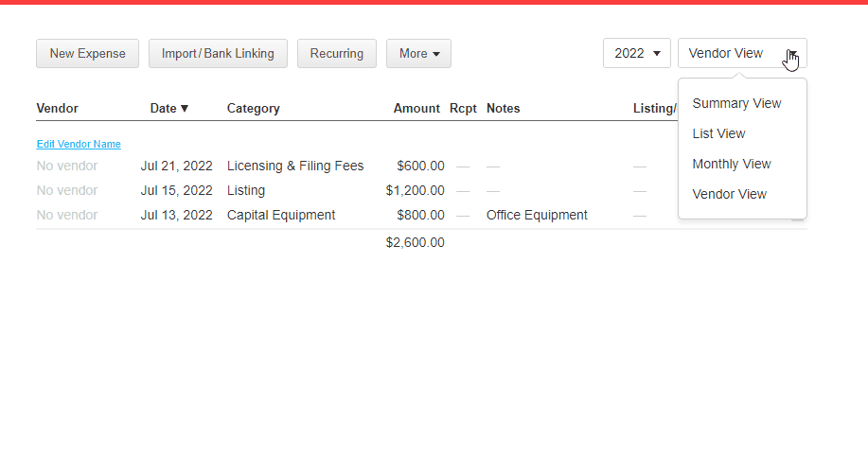Switch to List View

coord(718,134)
